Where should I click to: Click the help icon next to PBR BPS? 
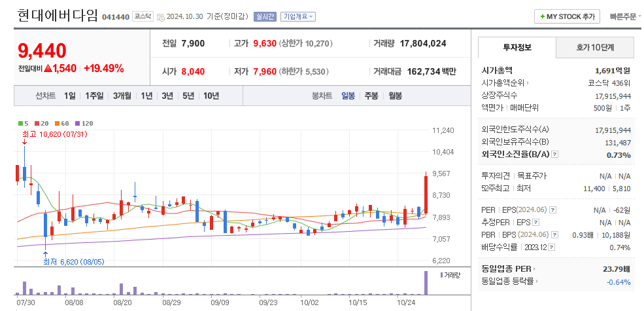[555, 235]
